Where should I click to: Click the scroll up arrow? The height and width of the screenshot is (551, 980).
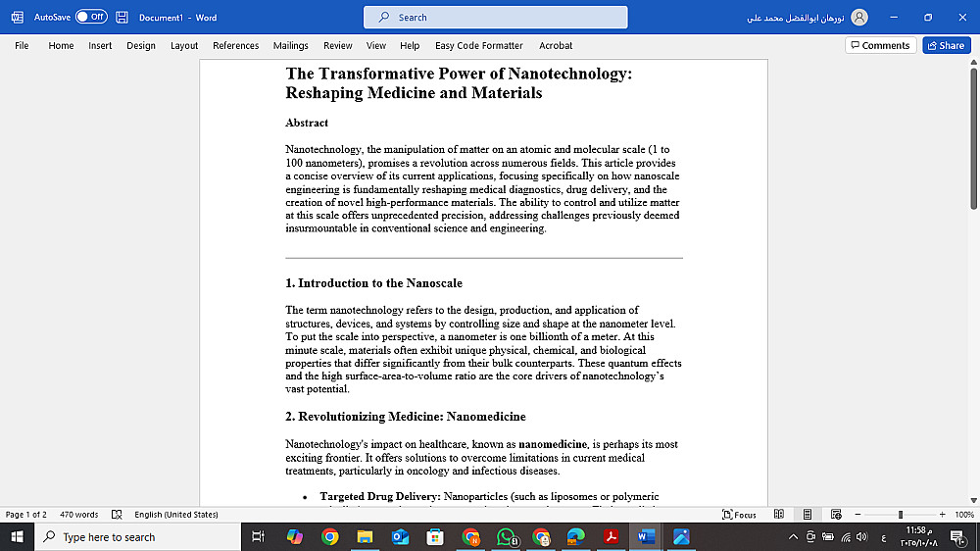pyautogui.click(x=974, y=63)
